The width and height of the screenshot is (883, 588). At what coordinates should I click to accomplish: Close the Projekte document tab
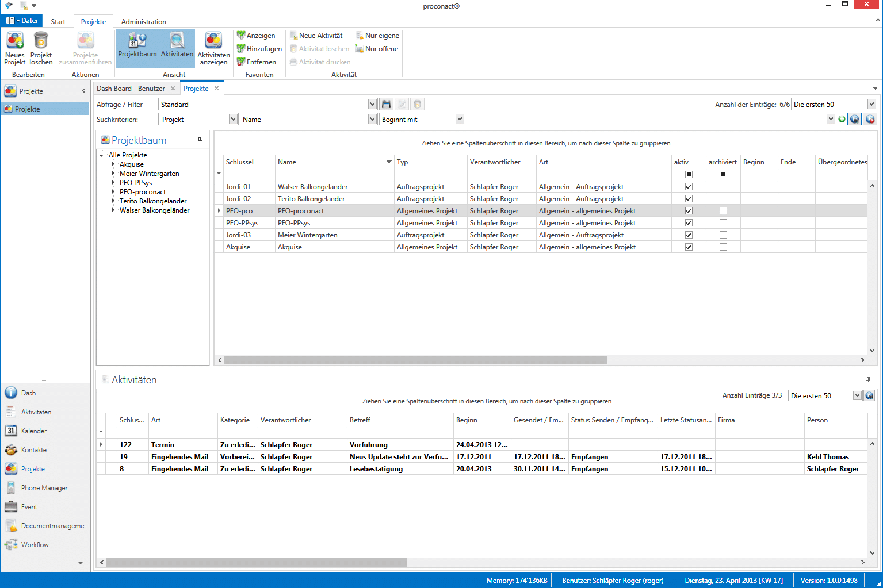click(217, 89)
